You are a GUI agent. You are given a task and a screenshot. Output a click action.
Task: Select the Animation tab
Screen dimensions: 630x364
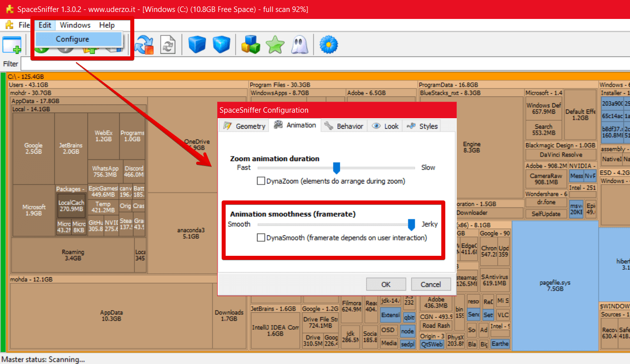click(x=295, y=125)
